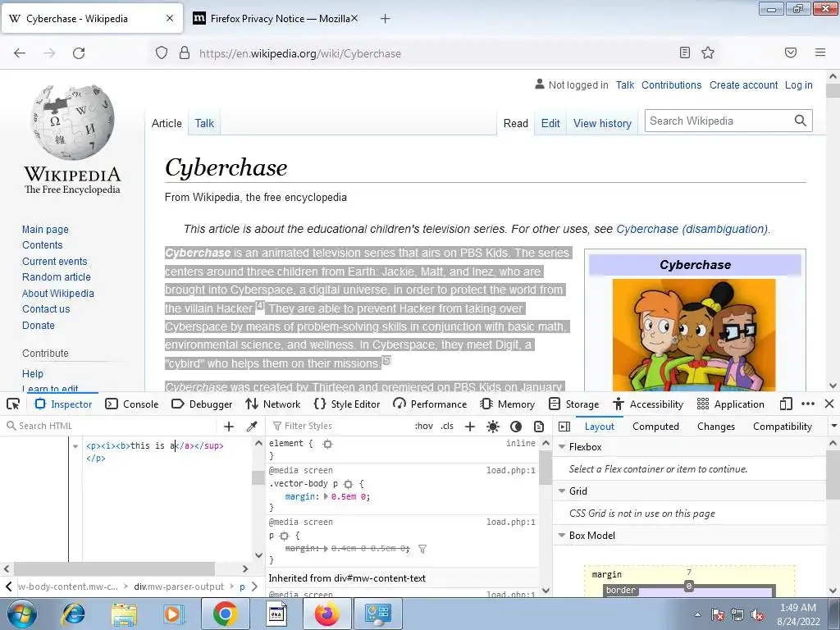This screenshot has height=630, width=840.
Task: Collapse the Box Model section
Action: click(562, 535)
